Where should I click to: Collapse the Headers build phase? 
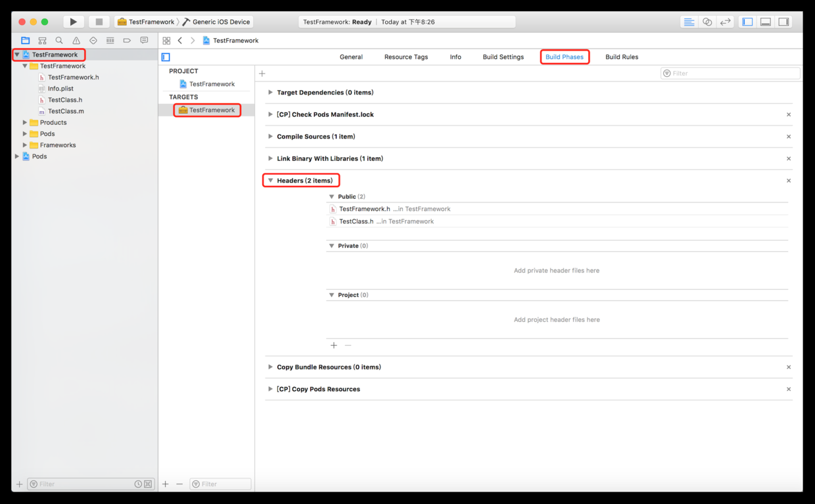[x=270, y=181]
